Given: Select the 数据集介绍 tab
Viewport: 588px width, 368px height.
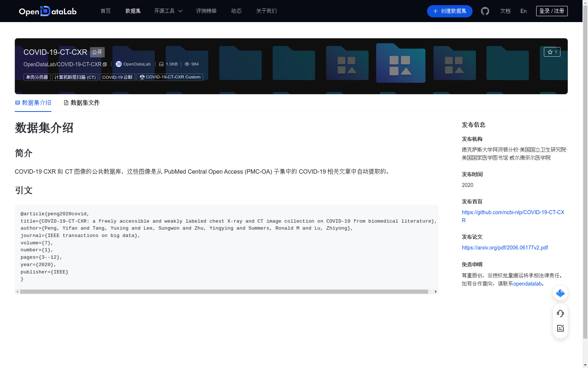Looking at the screenshot, I should pos(33,103).
